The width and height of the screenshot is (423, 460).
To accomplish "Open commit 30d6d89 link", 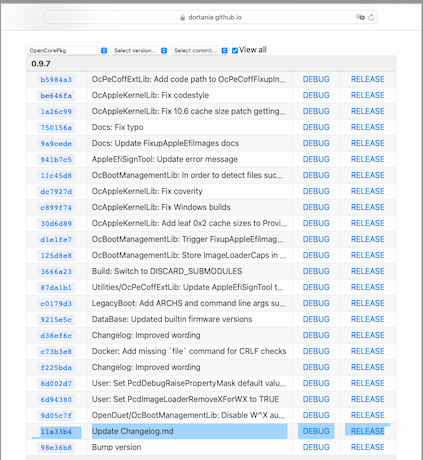I will pos(56,224).
